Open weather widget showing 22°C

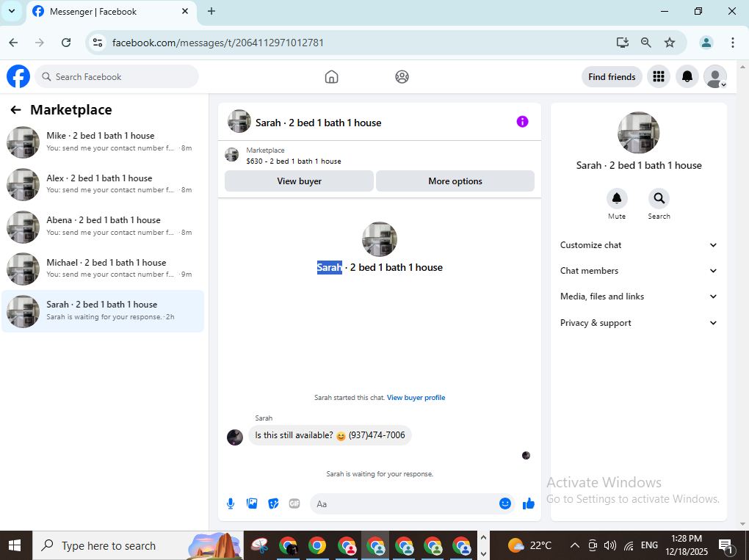coord(529,545)
